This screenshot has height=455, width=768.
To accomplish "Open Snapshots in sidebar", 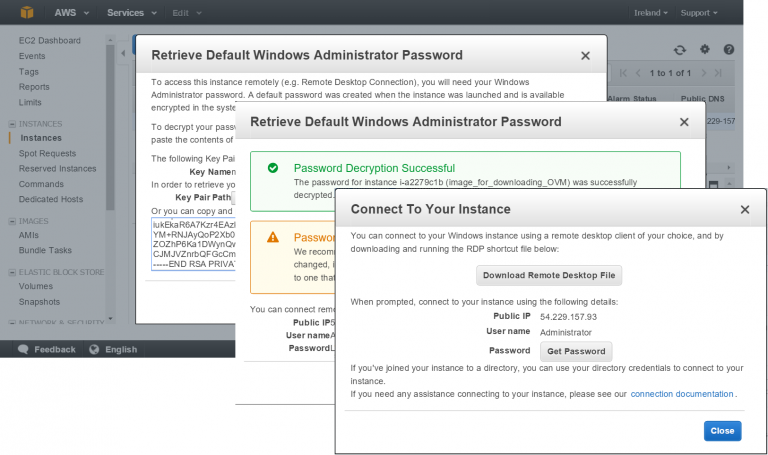I will click(x=39, y=302).
